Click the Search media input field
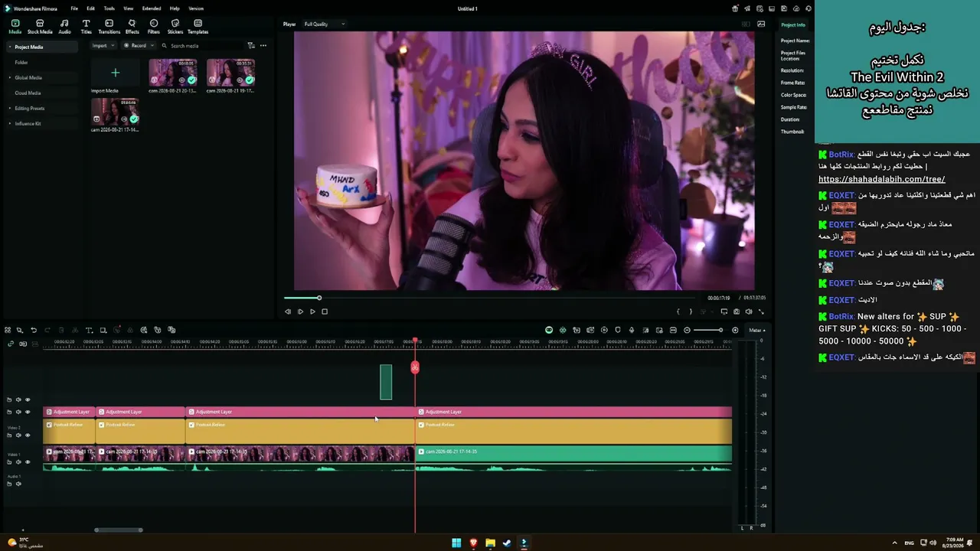 [203, 45]
